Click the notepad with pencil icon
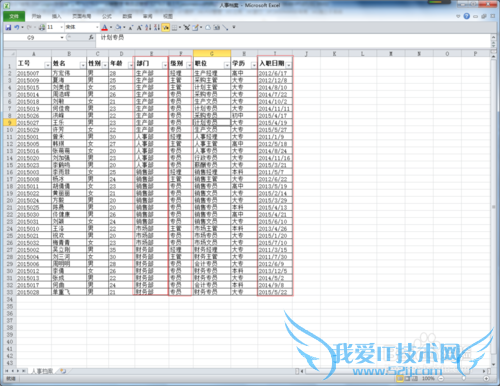 coord(195,27)
